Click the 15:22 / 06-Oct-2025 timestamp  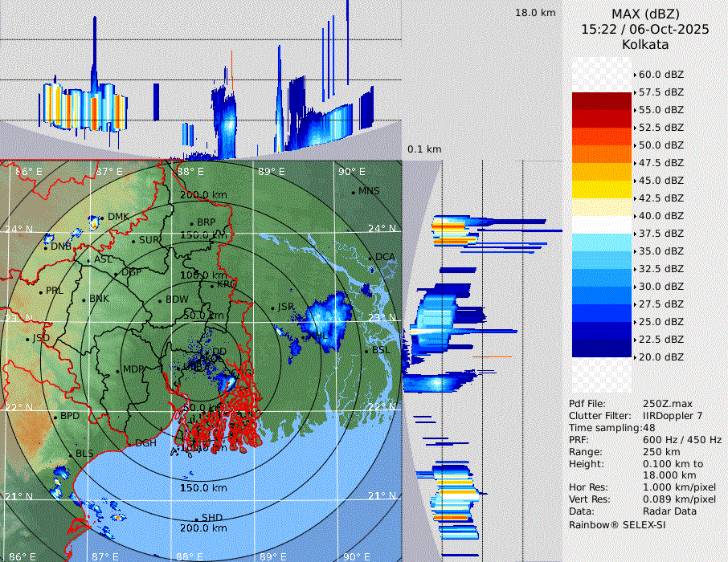645,29
